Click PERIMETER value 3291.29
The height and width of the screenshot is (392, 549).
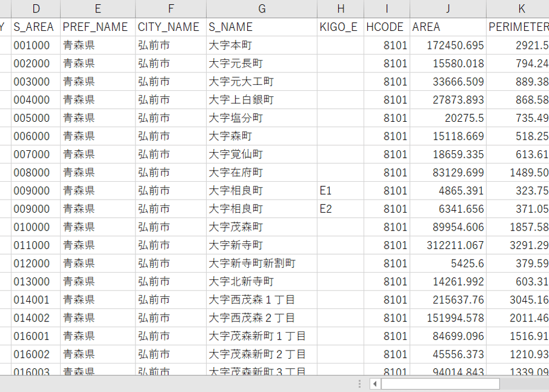coord(518,245)
